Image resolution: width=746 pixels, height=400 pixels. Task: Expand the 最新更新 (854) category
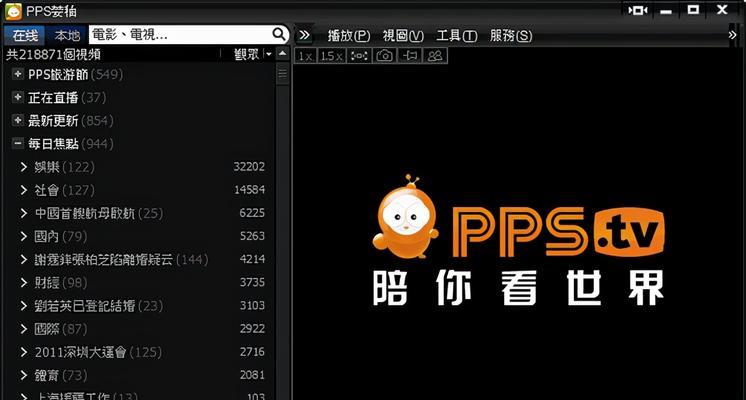18,120
